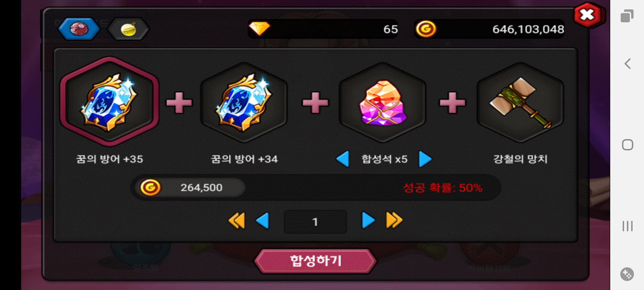This screenshot has width=644, height=290.
Task: Select the 꿈의 방어 +35 item slot
Action: 109,102
